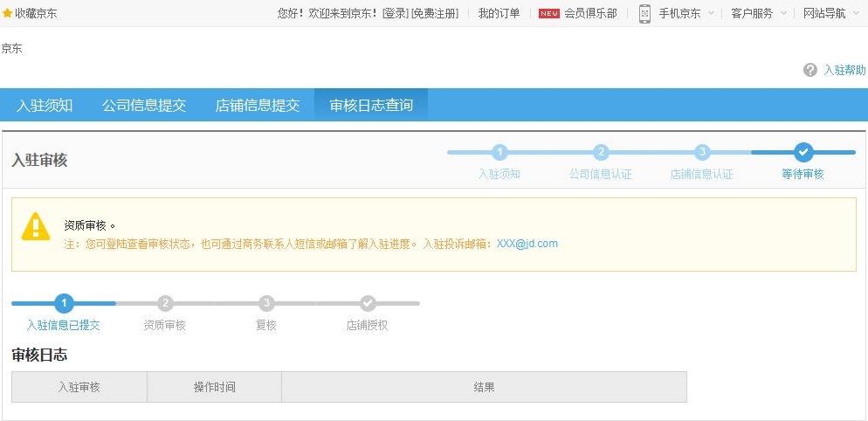Open 我的订单 link
This screenshot has height=421, width=868.
[x=499, y=13]
